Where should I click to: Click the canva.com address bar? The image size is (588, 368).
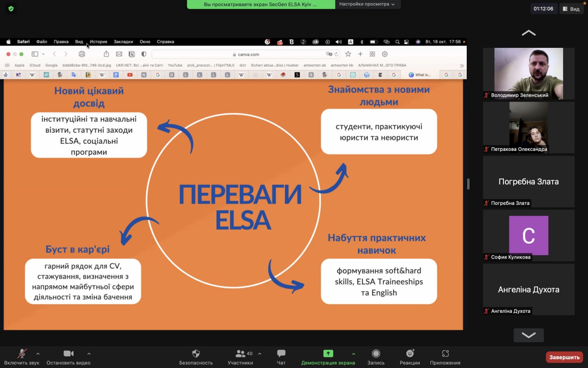tap(246, 54)
